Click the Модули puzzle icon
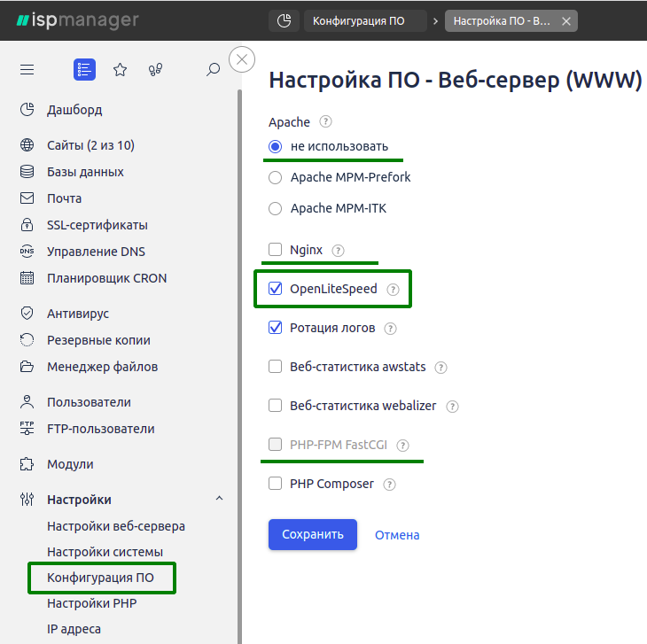This screenshot has width=647, height=644. tap(27, 464)
